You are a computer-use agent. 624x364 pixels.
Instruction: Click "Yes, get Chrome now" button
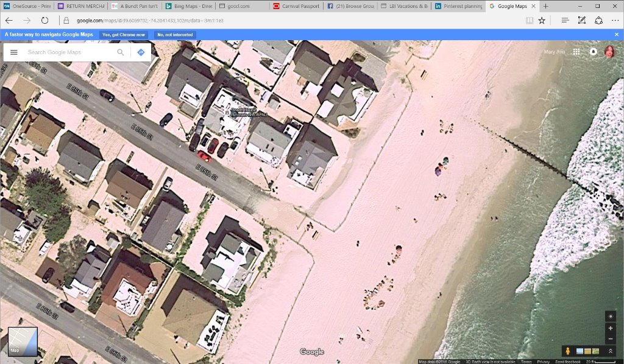coord(124,35)
